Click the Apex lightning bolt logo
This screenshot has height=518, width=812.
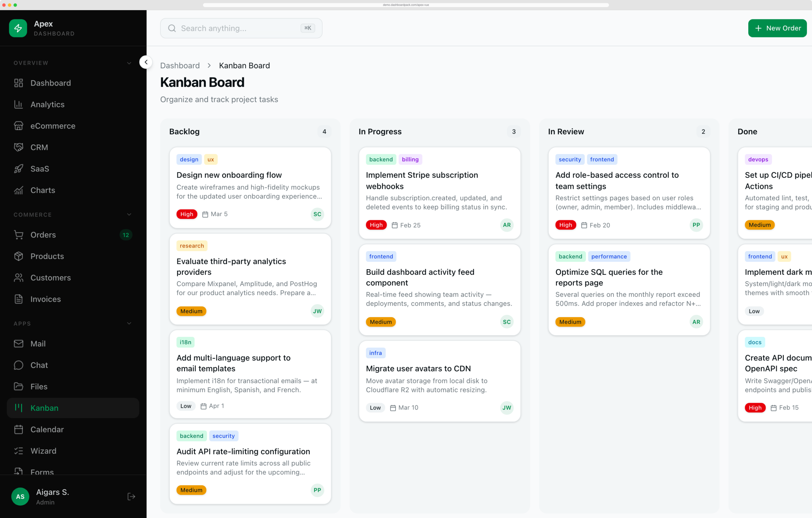pos(18,28)
